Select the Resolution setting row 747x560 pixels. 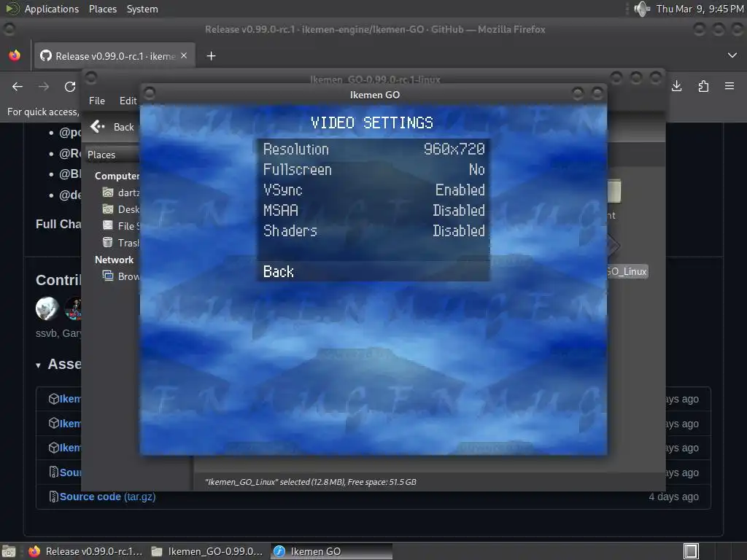click(373, 149)
